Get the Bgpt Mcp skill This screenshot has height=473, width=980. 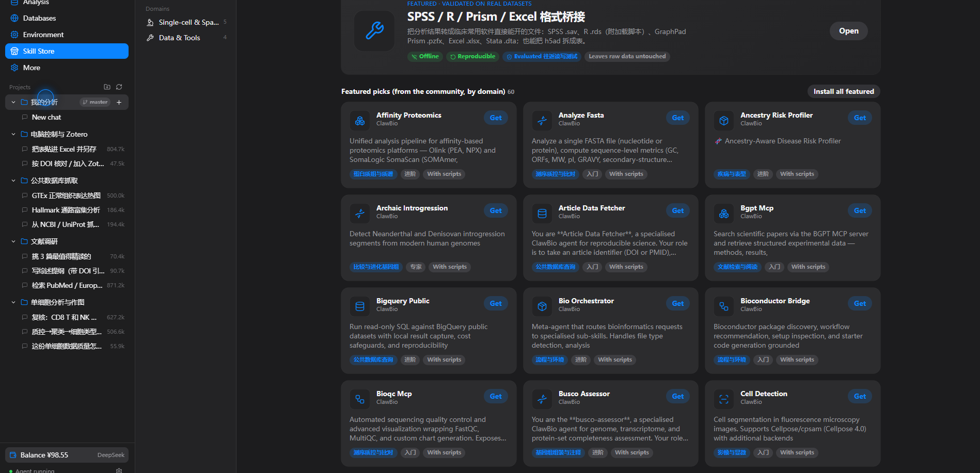[x=860, y=211]
